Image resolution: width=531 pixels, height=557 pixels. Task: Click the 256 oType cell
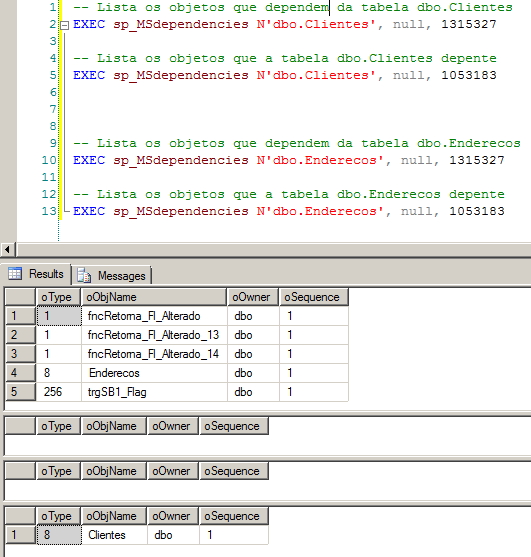pos(59,392)
